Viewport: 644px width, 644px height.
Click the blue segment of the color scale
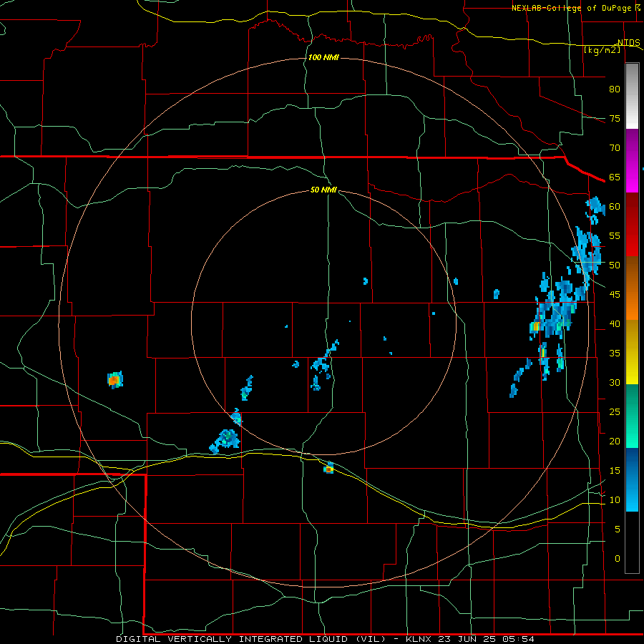coord(632,479)
